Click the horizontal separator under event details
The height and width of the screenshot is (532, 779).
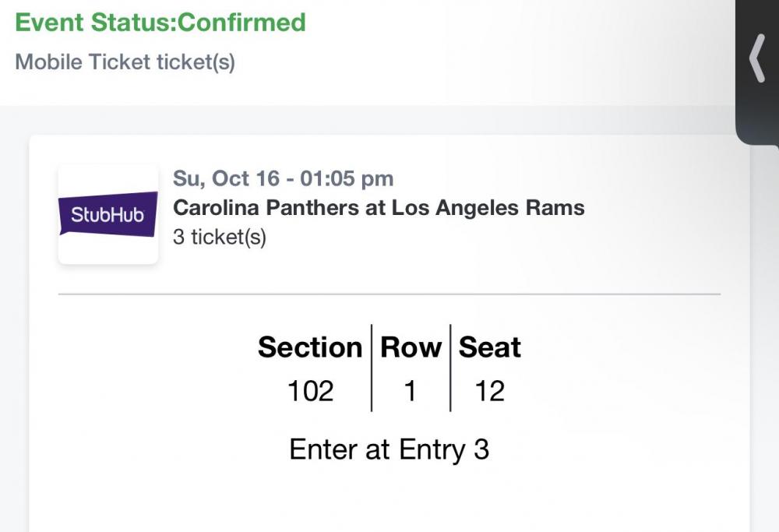(389, 294)
